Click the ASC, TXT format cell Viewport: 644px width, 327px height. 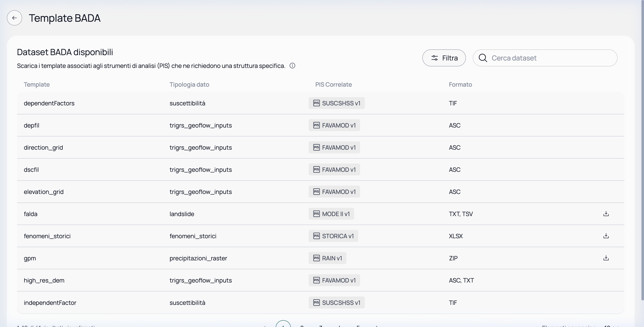(461, 281)
